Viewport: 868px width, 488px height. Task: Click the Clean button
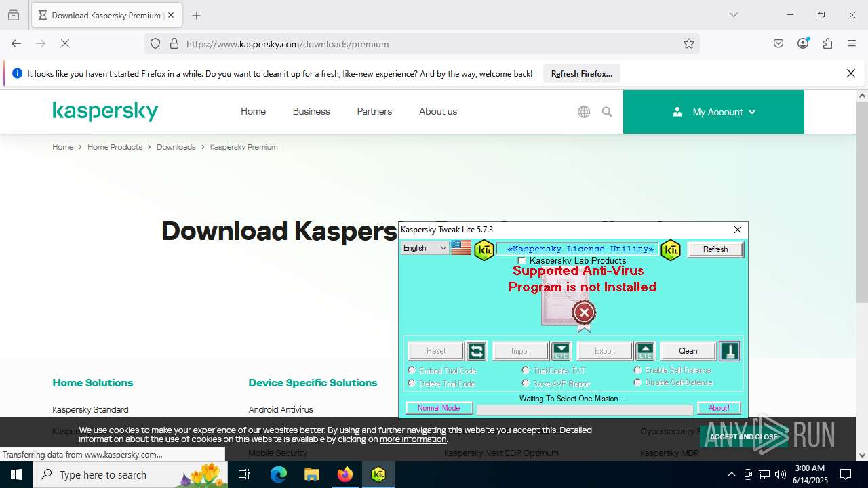[688, 350]
